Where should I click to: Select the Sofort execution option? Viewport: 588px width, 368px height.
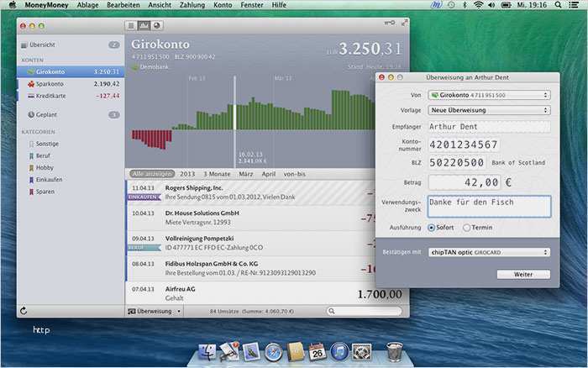coord(441,228)
